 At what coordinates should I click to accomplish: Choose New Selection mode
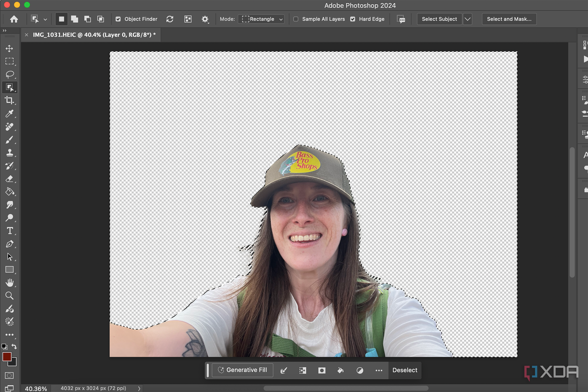[x=61, y=19]
